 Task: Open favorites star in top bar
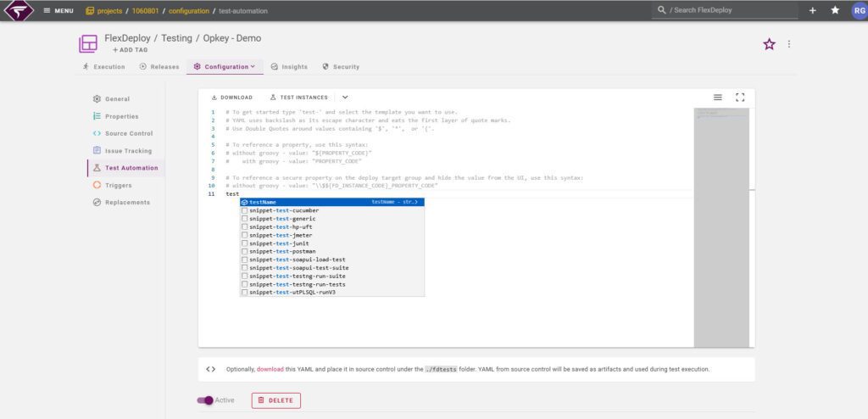click(x=835, y=10)
